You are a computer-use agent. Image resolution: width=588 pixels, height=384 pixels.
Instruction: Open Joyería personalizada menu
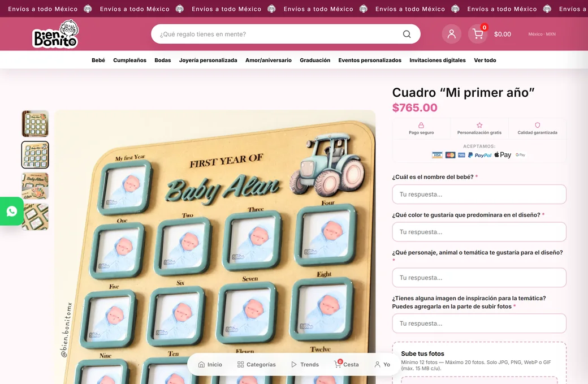click(208, 60)
